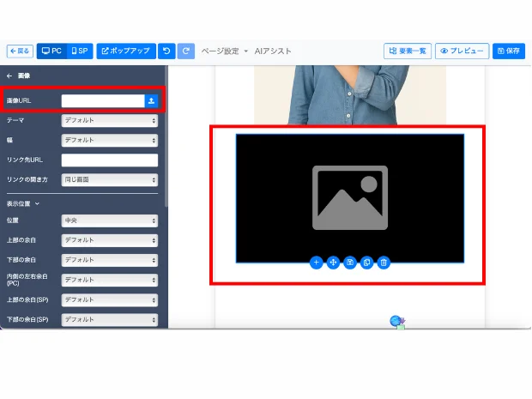Click the plus icon below the image block
532x399 pixels.
(316, 263)
